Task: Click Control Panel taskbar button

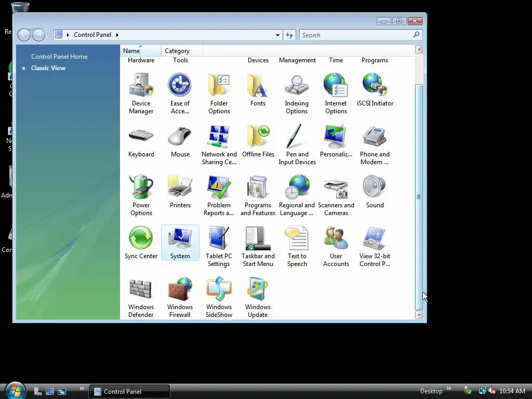Action: click(129, 392)
